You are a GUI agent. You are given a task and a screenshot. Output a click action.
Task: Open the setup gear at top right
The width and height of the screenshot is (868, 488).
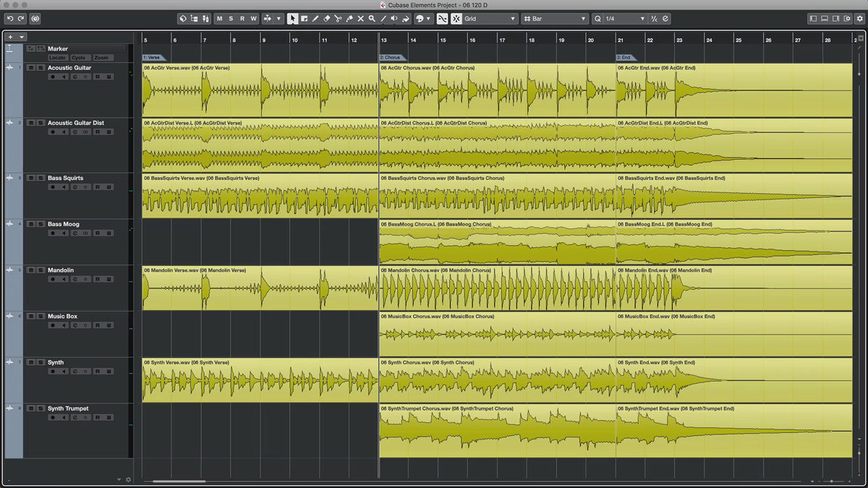tap(859, 19)
